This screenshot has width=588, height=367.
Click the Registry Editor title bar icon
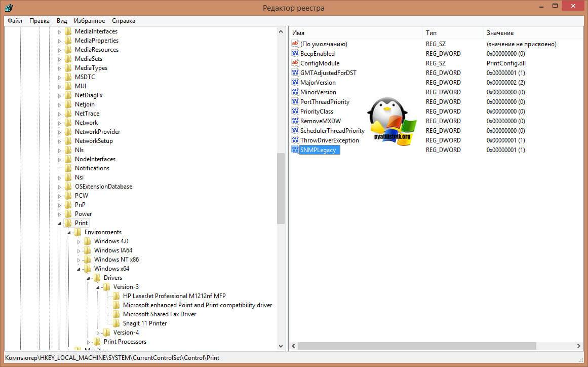(x=8, y=8)
